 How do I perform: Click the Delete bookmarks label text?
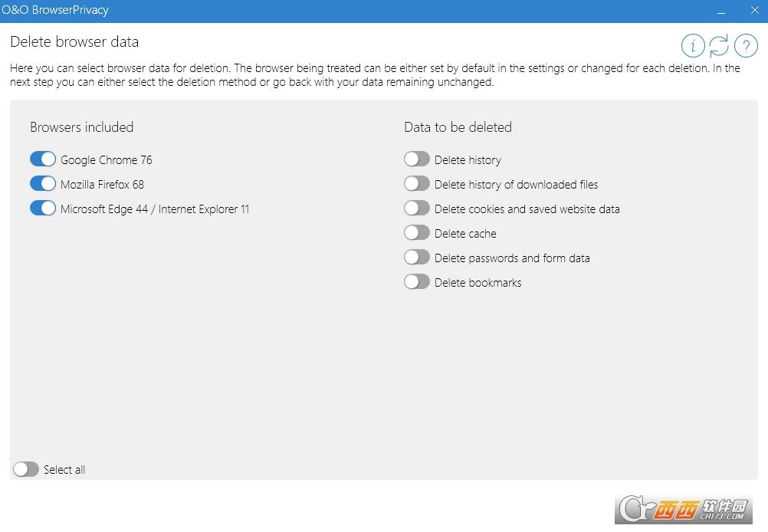coord(478,283)
